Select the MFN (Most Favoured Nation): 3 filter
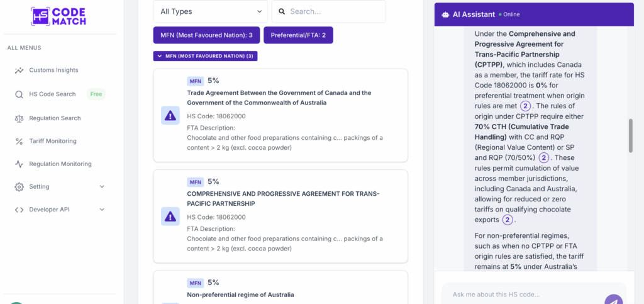Viewport: 644px width, 304px height. coord(206,35)
